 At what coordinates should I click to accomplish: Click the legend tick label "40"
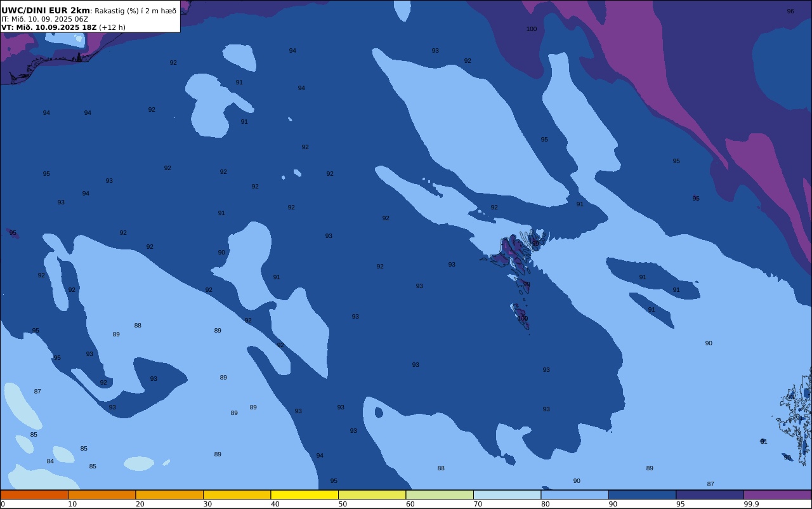(x=275, y=504)
